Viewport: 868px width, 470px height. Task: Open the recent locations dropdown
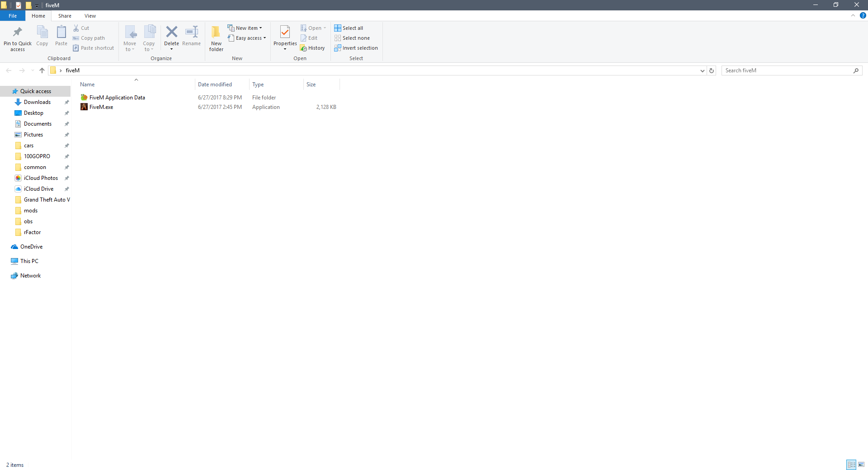tap(33, 70)
